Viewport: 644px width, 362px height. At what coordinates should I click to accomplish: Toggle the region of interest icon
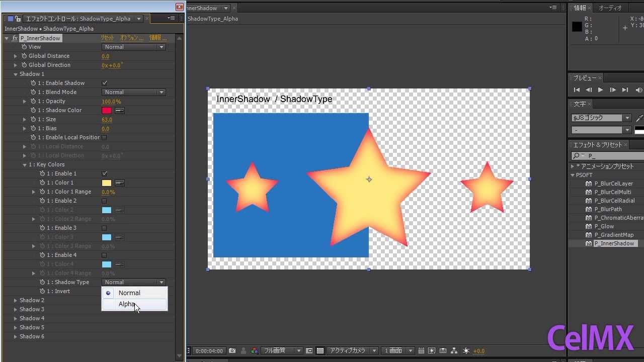point(309,351)
